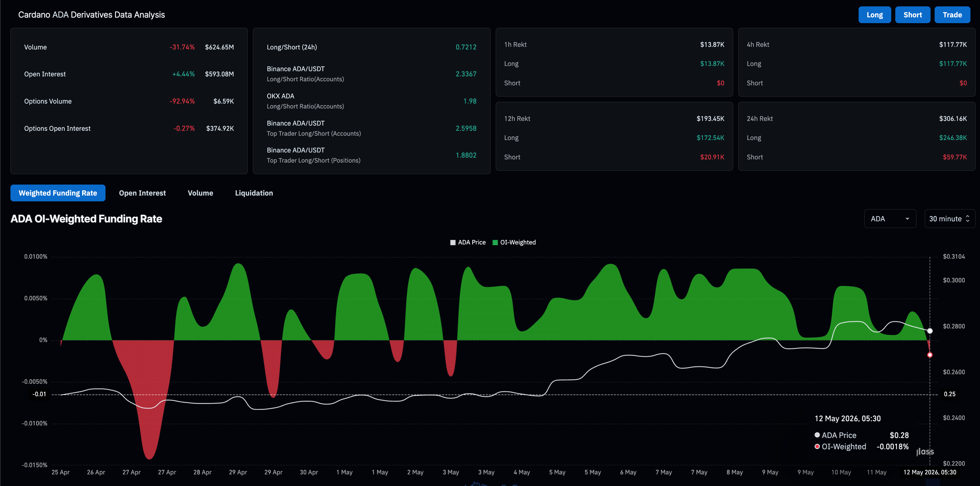Click the Open Interest stat row
980x486 pixels.
pos(129,74)
